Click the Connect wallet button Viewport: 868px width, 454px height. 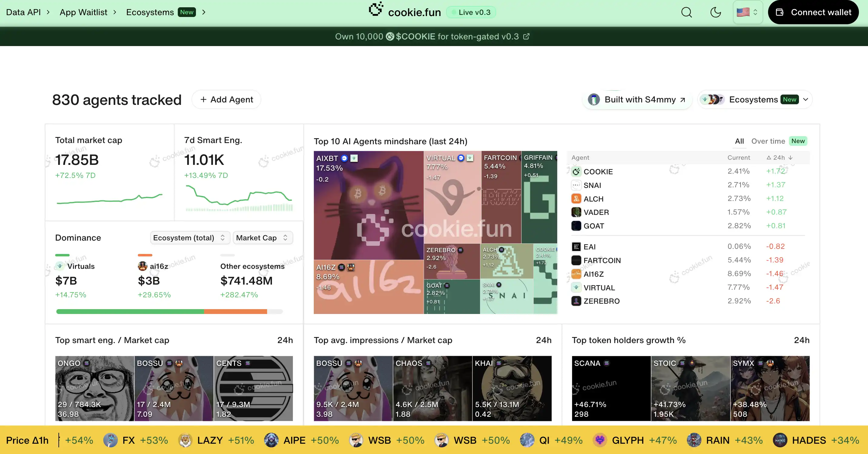pos(813,12)
